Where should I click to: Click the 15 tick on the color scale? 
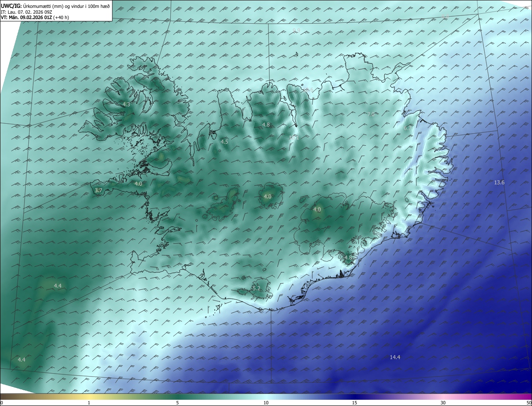(355, 403)
